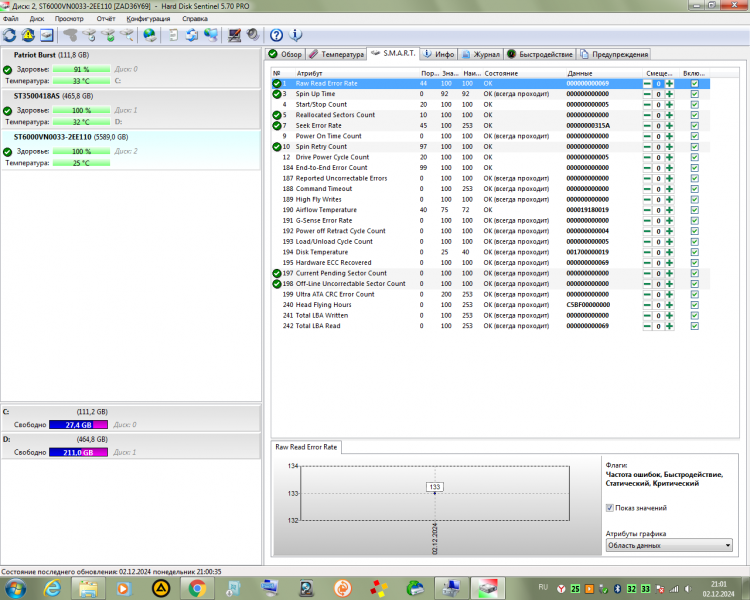Click the refresh arrows toolbar icon
Viewport: 750px width, 600px height.
click(10, 35)
